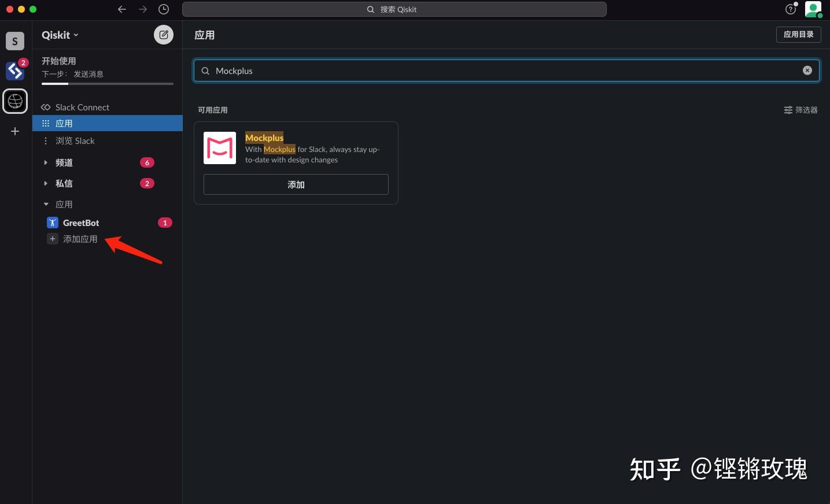Add a new workspace with plus
The width and height of the screenshot is (830, 504).
tap(15, 131)
